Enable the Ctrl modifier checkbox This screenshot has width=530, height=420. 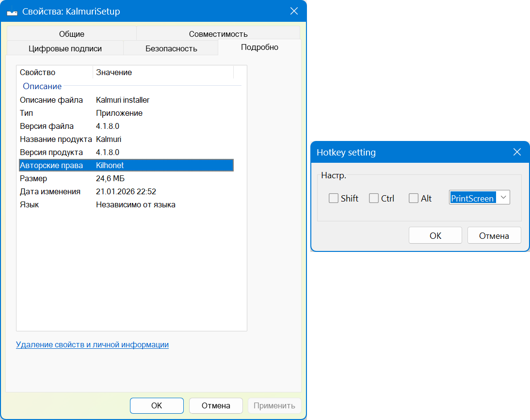click(x=374, y=198)
